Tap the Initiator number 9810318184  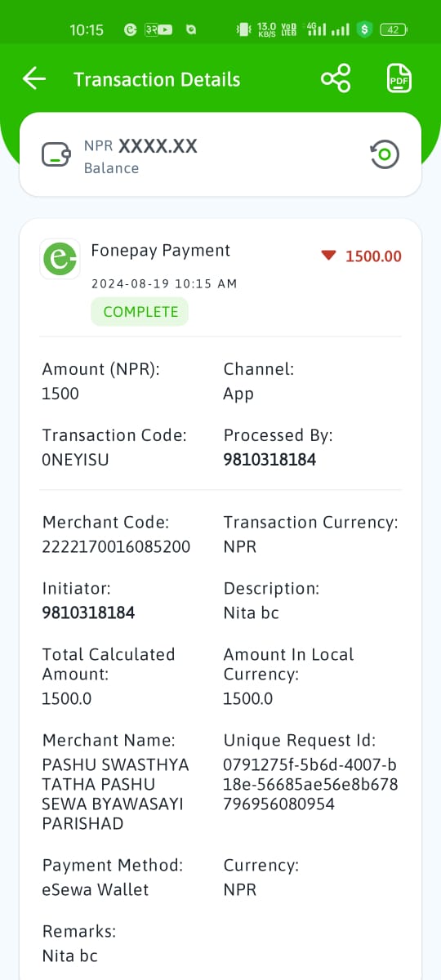tap(88, 612)
